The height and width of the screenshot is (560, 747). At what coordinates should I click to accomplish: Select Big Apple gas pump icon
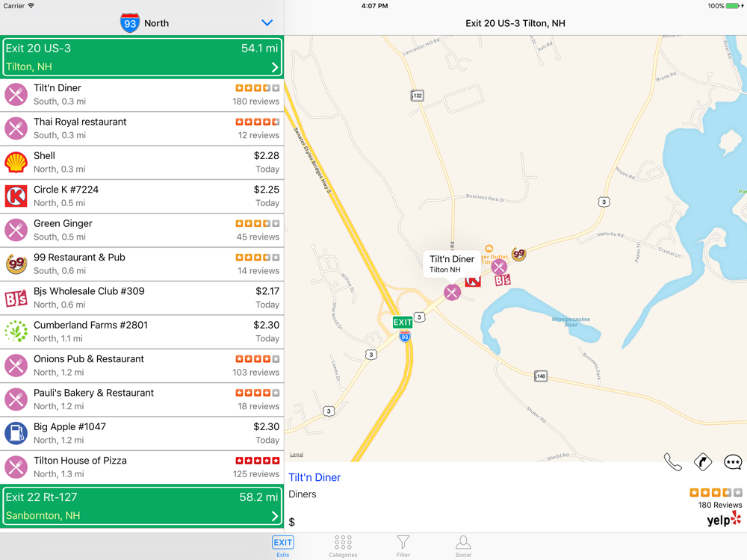tap(16, 433)
